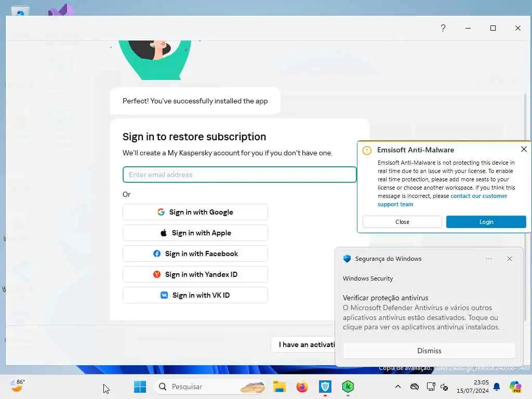Image resolution: width=532 pixels, height=399 pixels.
Task: Click the Perfect! You've successfully installed message
Action: (195, 101)
